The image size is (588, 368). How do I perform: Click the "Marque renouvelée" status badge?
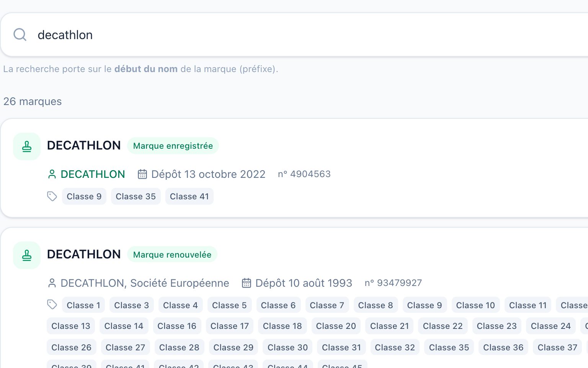pyautogui.click(x=172, y=255)
